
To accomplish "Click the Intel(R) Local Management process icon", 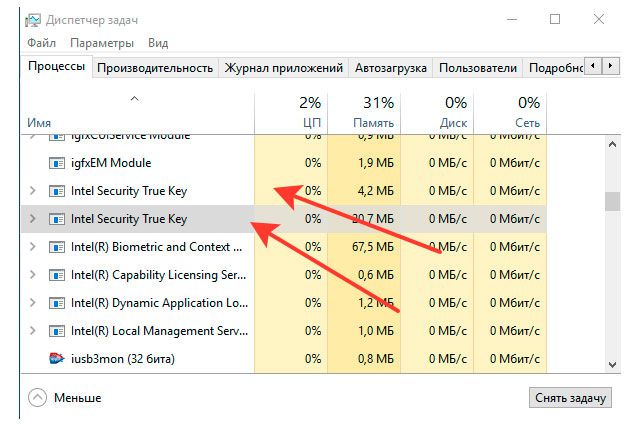I will coord(57,331).
